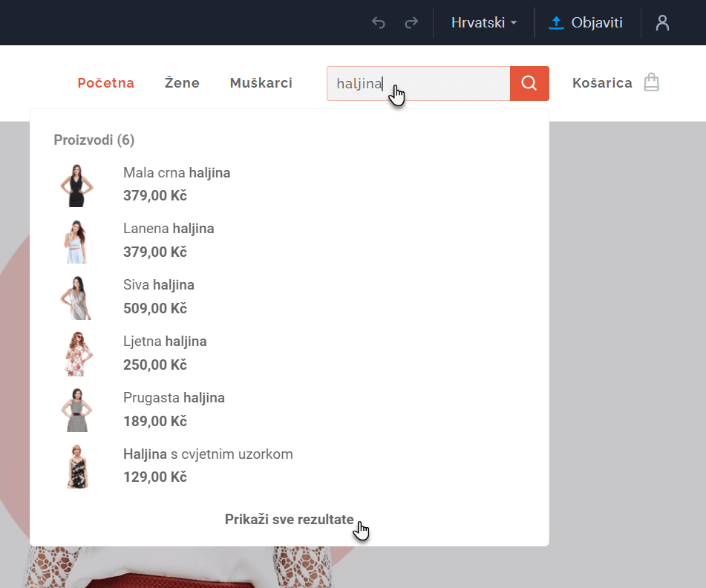The image size is (706, 588).
Task: Select the Siva haljina result
Action: pos(158,285)
